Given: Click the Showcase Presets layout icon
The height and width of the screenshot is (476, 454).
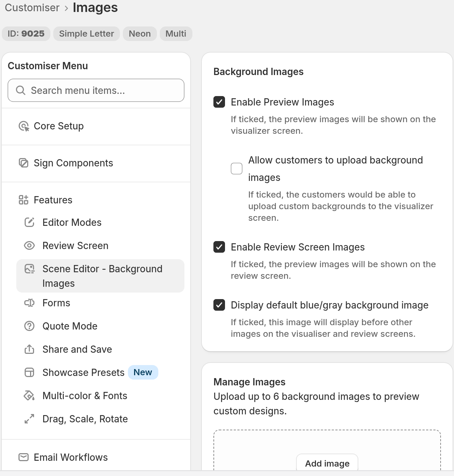Looking at the screenshot, I should click(x=29, y=372).
